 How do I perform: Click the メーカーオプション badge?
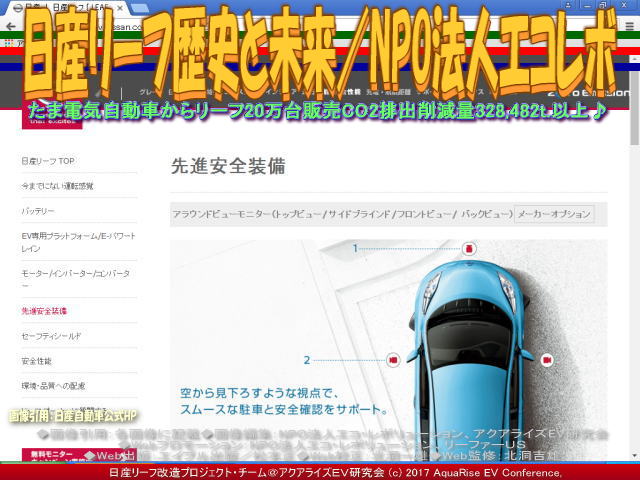(x=554, y=214)
